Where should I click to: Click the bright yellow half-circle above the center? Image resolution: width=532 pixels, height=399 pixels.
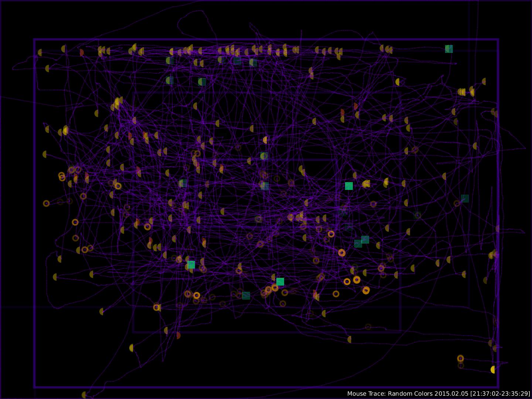point(265,140)
